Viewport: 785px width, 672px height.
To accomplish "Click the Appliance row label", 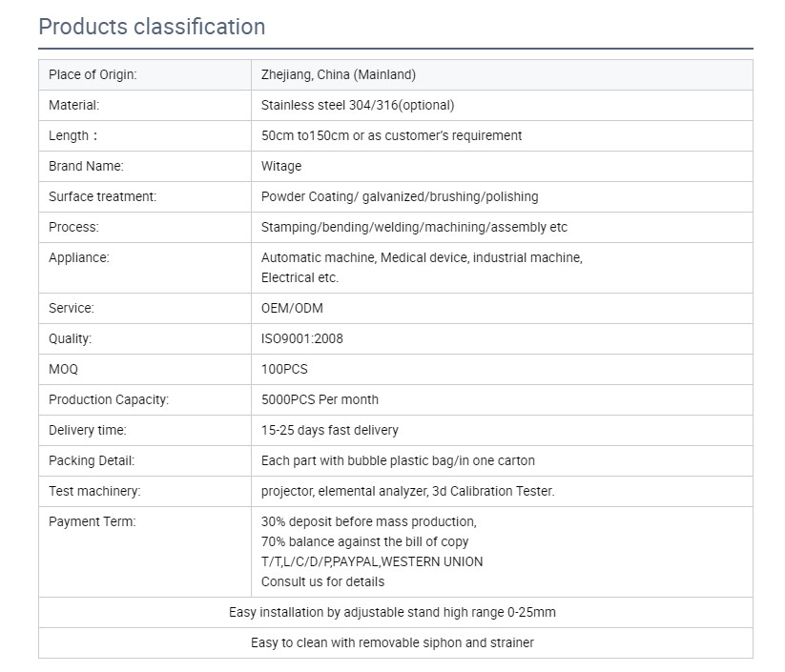I will [x=78, y=258].
